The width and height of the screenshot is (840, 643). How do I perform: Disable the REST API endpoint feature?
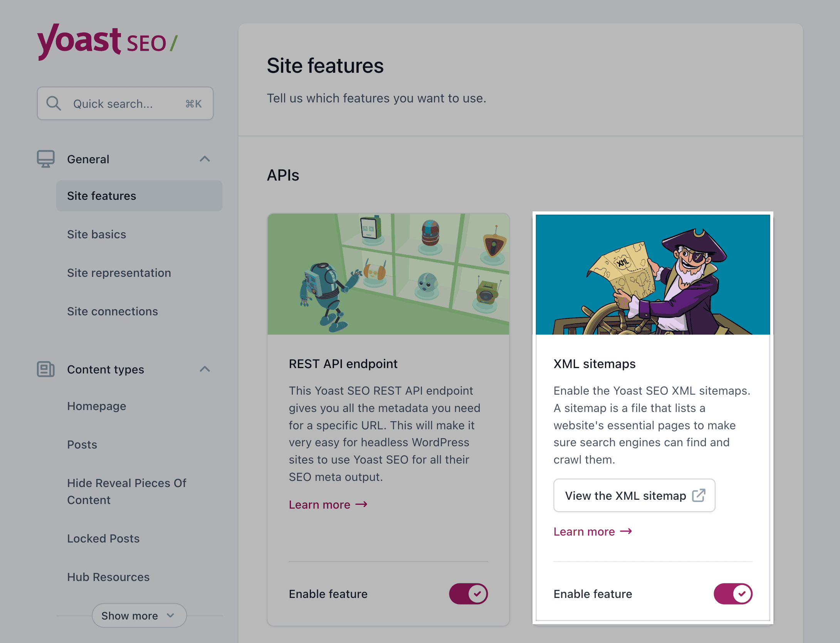pos(469,594)
